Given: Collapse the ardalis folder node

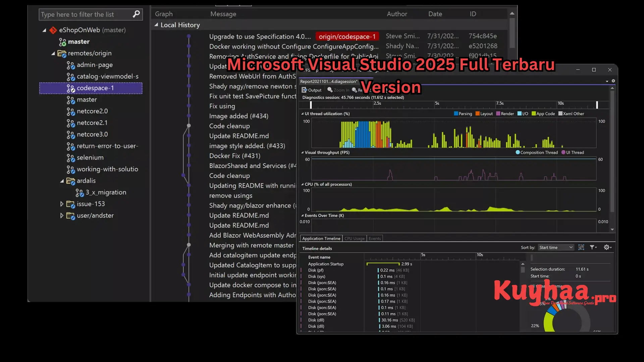Looking at the screenshot, I should (x=62, y=181).
